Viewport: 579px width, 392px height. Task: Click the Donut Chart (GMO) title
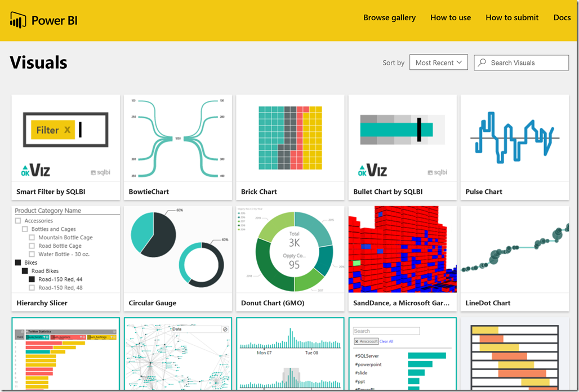pyautogui.click(x=273, y=303)
